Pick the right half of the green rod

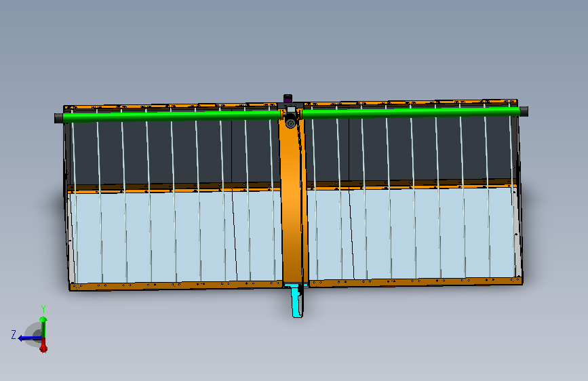click(411, 112)
